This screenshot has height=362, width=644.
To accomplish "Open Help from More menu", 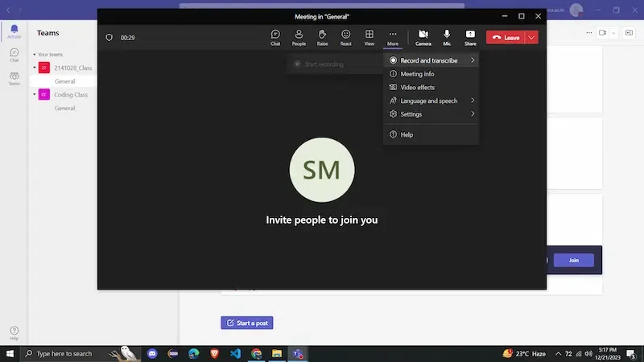I will pos(431,134).
